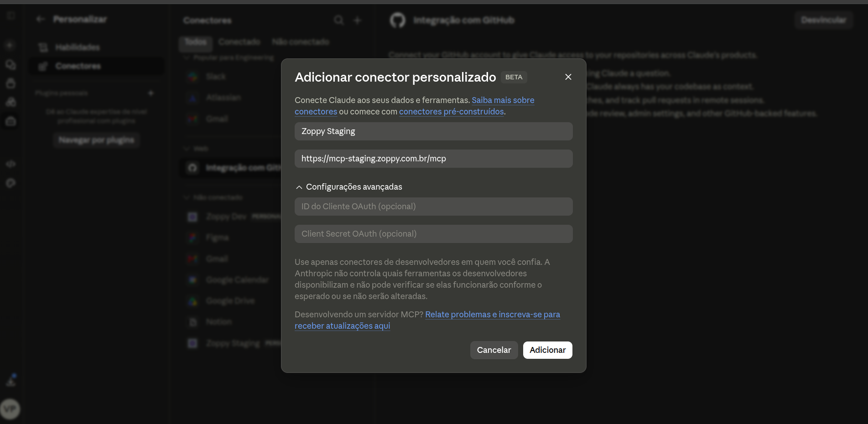Collapse the Não conectado connectors group
The image size is (868, 424).
click(x=187, y=197)
